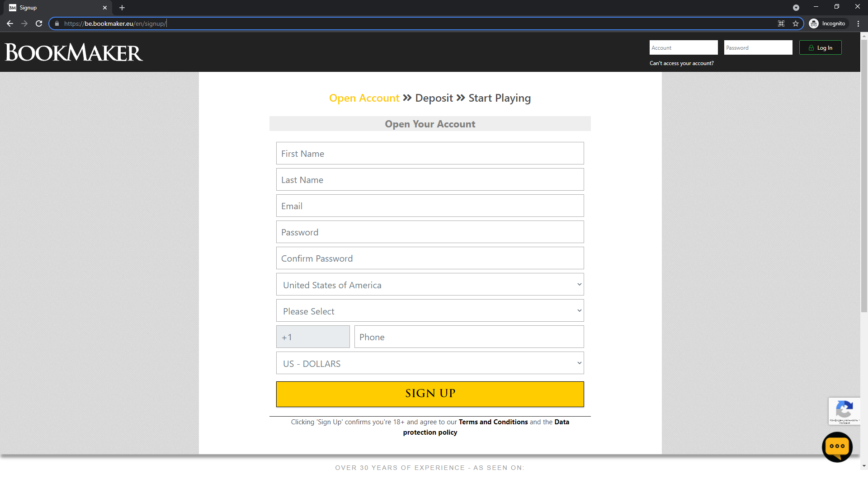The width and height of the screenshot is (868, 488).
Task: Select the Signup browser tab
Action: click(59, 8)
